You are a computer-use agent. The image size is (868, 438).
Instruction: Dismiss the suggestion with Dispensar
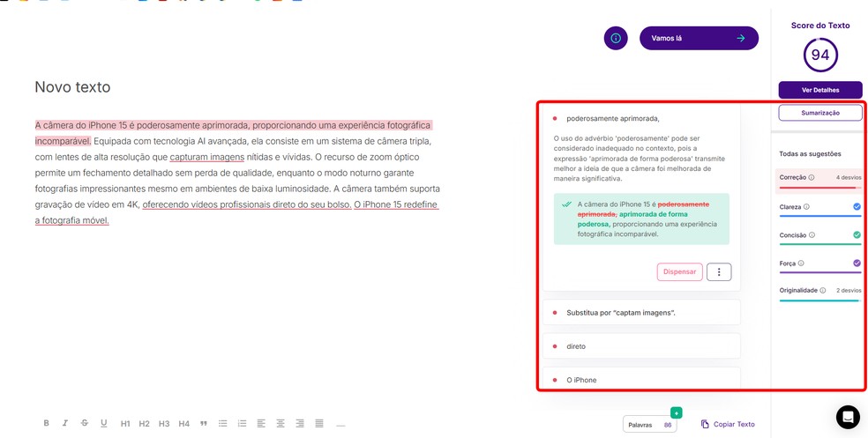680,272
